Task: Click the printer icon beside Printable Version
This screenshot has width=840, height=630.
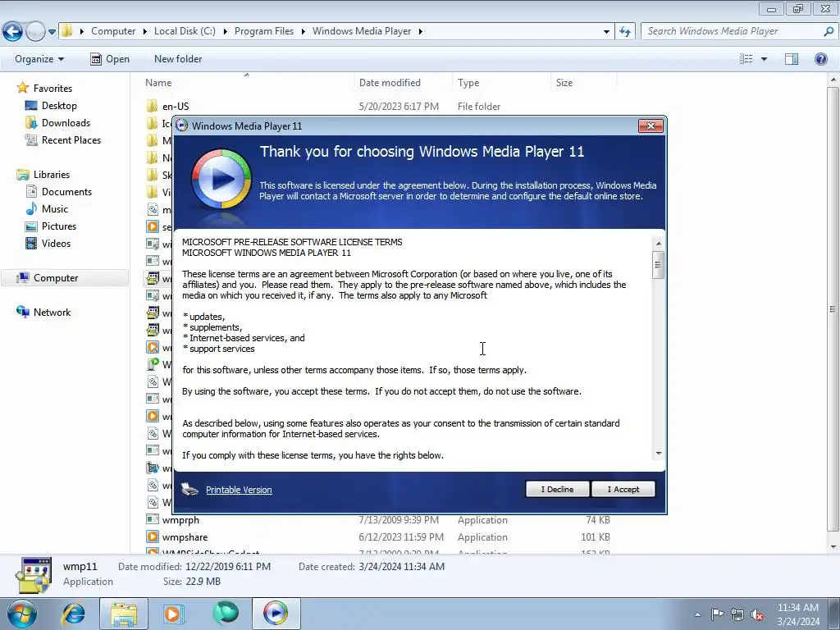Action: 189,489
